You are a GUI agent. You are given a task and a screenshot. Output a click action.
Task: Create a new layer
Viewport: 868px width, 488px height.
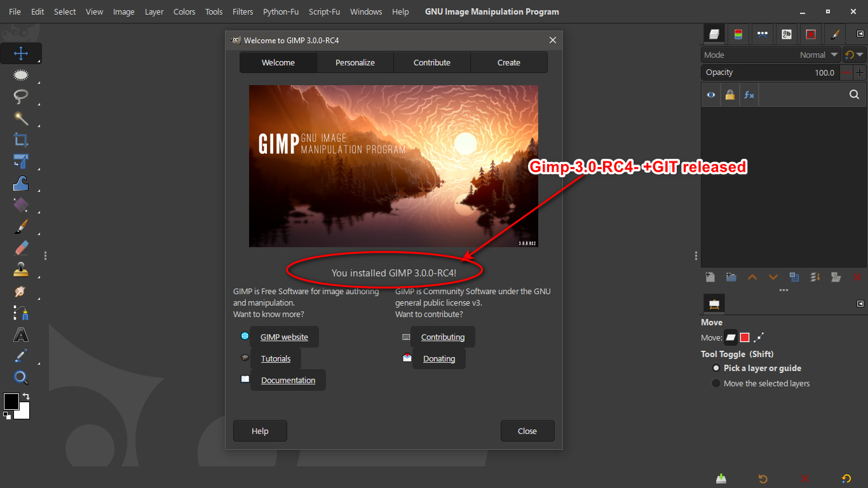(x=710, y=277)
